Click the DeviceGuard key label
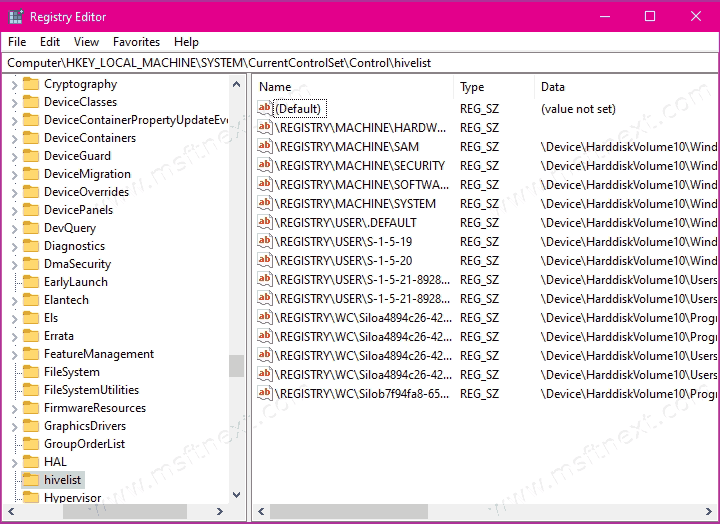Viewport: 720px width, 524px height. click(77, 156)
